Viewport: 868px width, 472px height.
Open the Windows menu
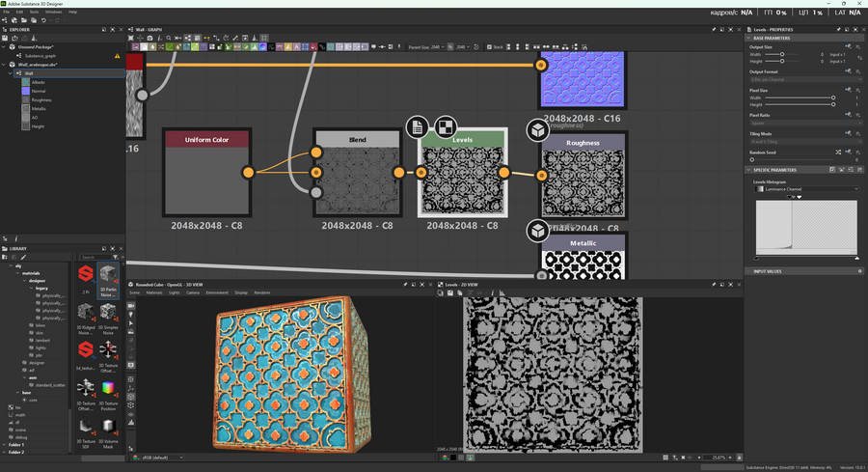point(53,12)
